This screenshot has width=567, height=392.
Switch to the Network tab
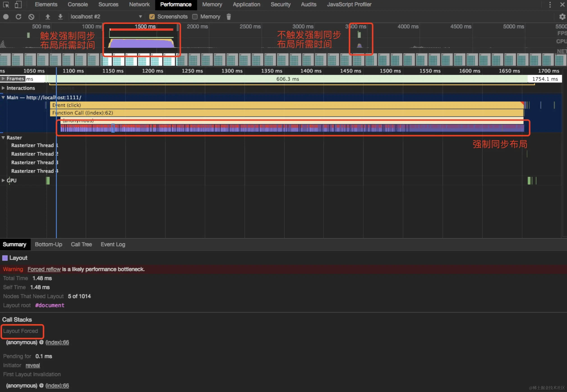(139, 5)
